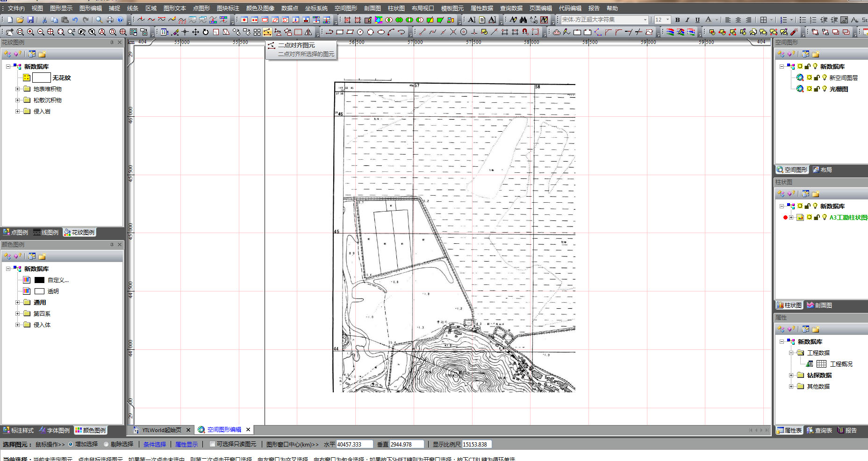
Task: Toggle lightbulb visibility of 光栅图 layer
Action: pos(825,89)
